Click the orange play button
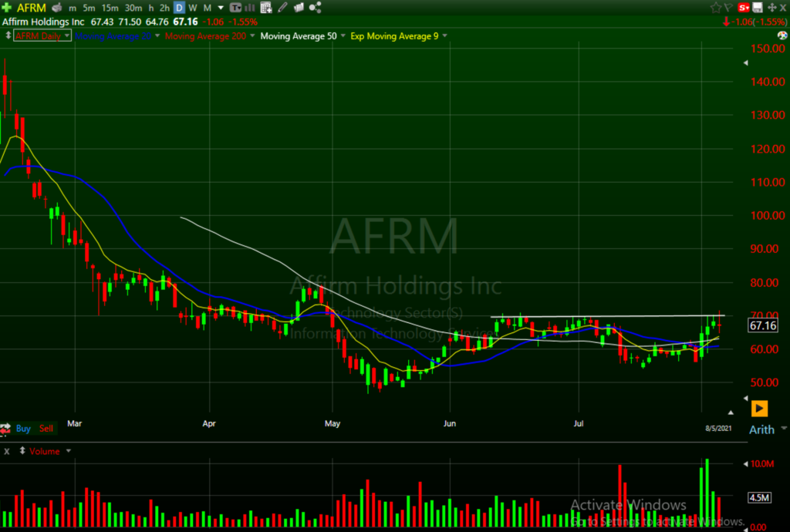Screen dimensions: 790x532 pyautogui.click(x=759, y=408)
